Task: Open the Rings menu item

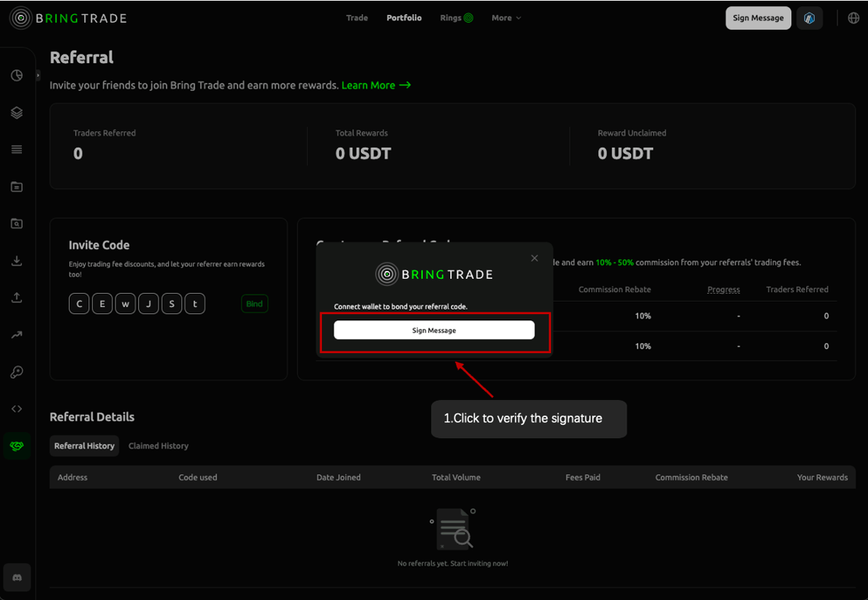Action: point(457,18)
